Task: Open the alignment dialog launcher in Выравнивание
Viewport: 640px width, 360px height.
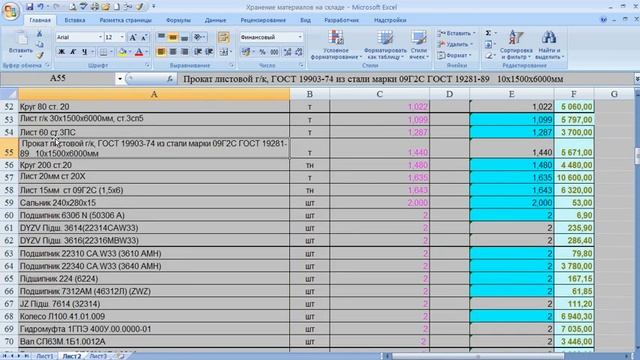Action: [231, 65]
